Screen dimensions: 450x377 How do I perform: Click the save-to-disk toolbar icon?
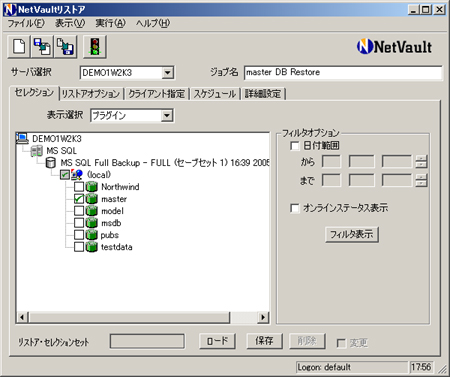65,47
